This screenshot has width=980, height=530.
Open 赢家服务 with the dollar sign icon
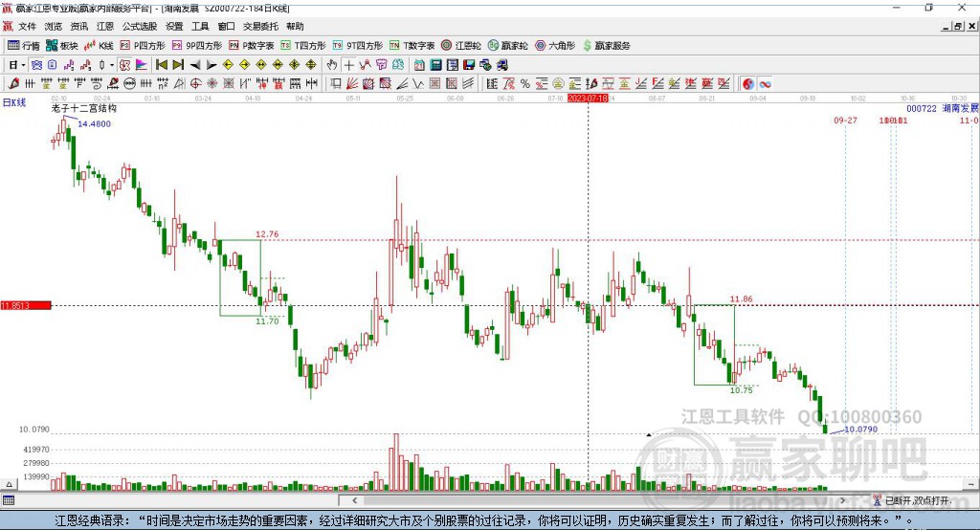point(607,46)
